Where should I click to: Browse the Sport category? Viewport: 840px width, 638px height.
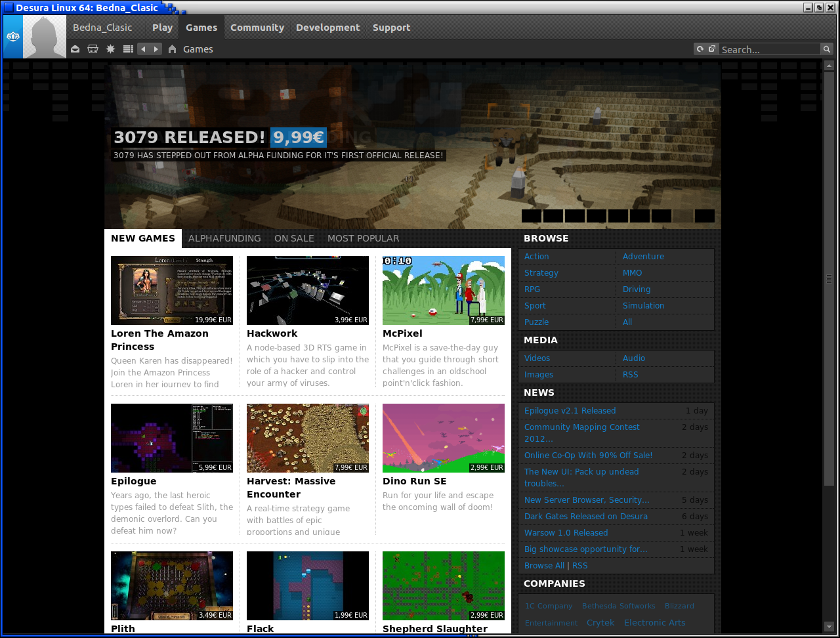click(535, 306)
